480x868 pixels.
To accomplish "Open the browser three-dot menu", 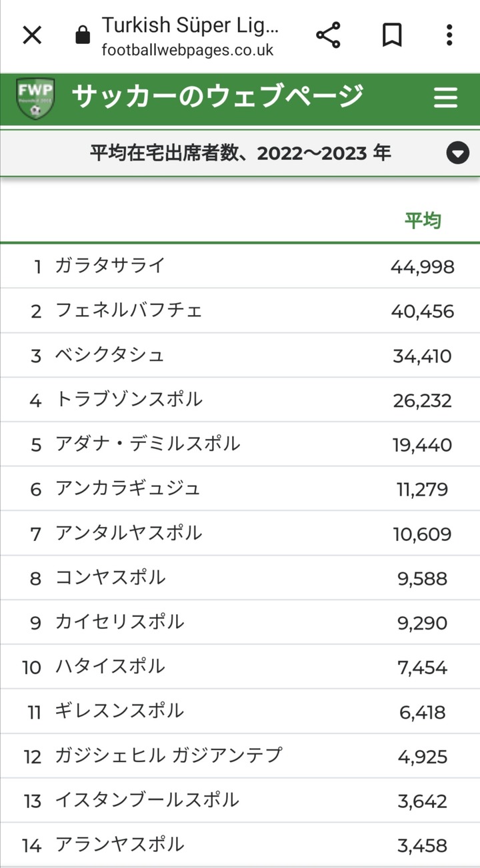I will pyautogui.click(x=449, y=35).
